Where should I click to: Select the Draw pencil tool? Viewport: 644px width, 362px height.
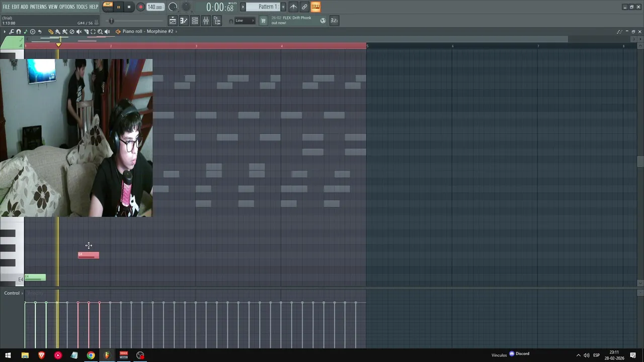(51, 32)
